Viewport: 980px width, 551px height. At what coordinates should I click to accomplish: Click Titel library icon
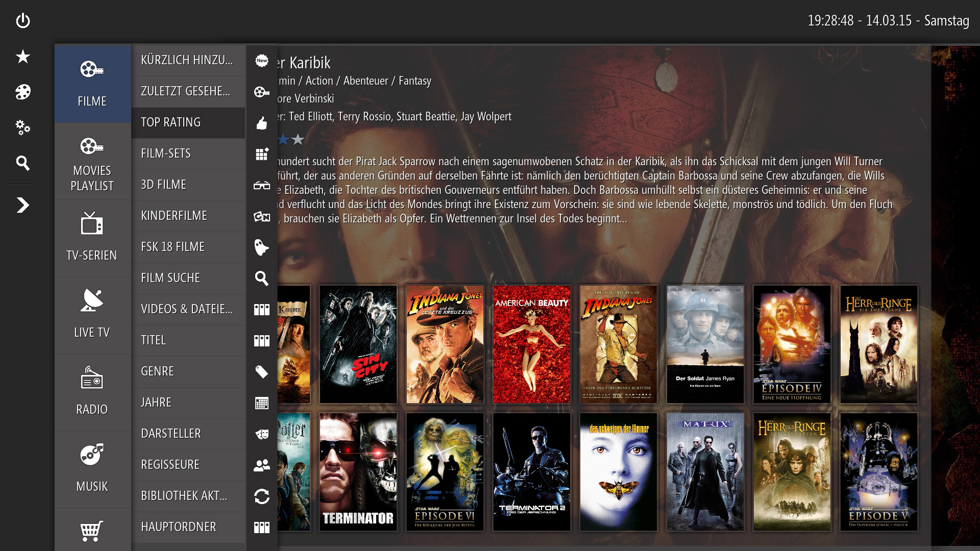(x=262, y=341)
